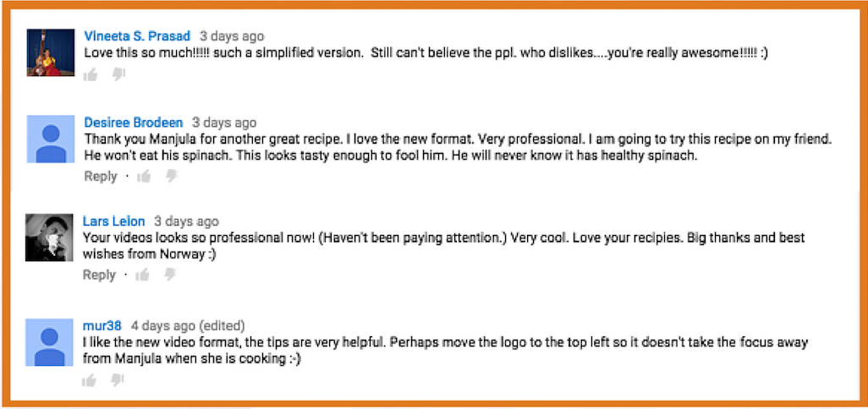Screen dimensions: 868x409
Task: Reply to Desiree Brodeen's comment
Action: click(100, 177)
